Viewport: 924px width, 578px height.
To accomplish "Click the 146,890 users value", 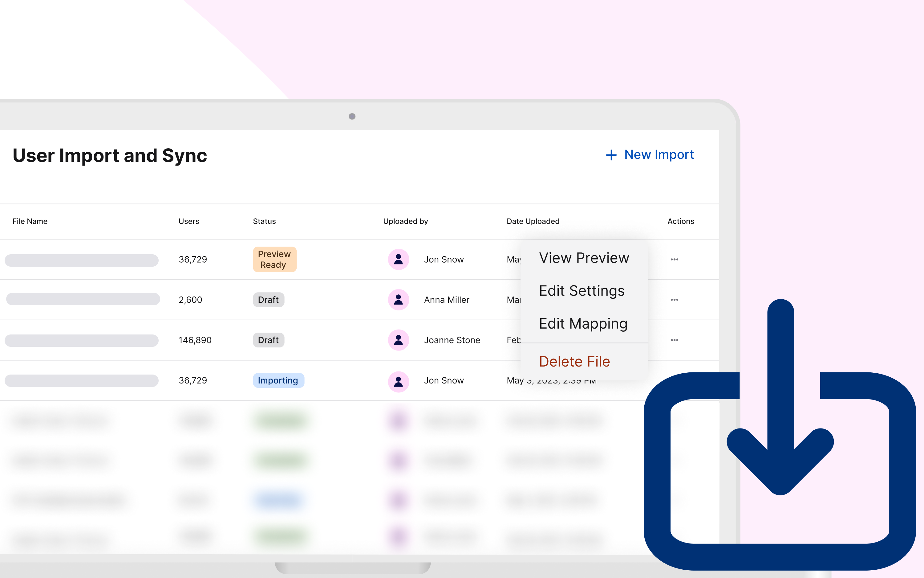I will [x=195, y=340].
